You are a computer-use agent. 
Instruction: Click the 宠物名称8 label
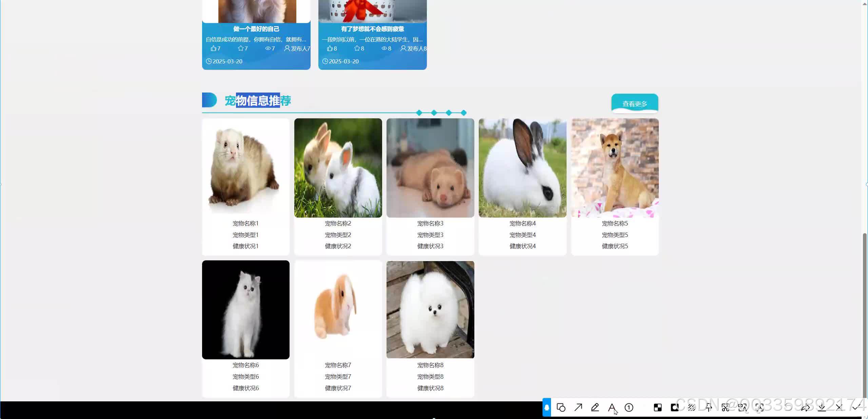(x=430, y=365)
